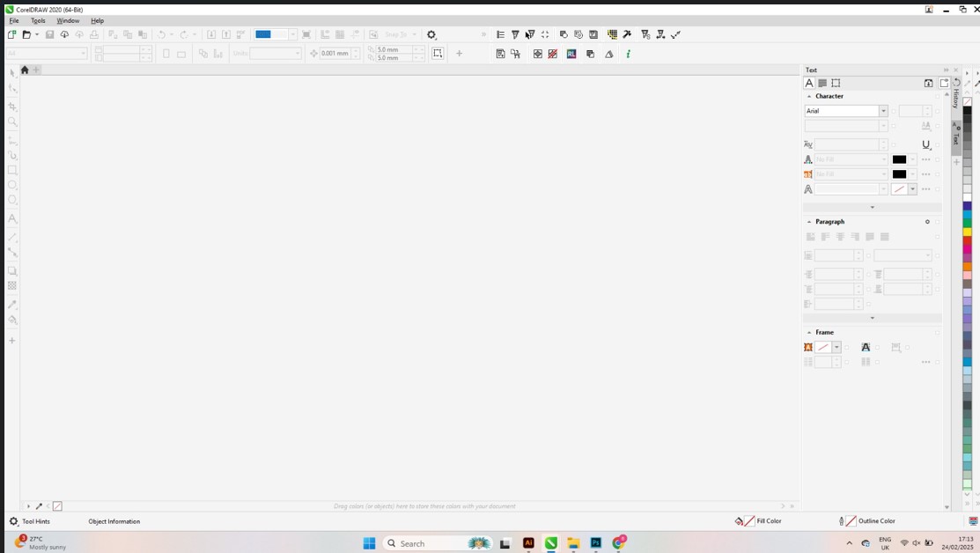Open frame background color dropdown
The width and height of the screenshot is (980, 553).
pos(836,347)
